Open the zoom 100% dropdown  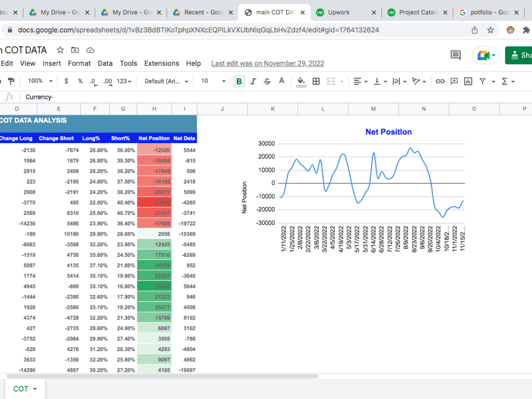point(40,81)
